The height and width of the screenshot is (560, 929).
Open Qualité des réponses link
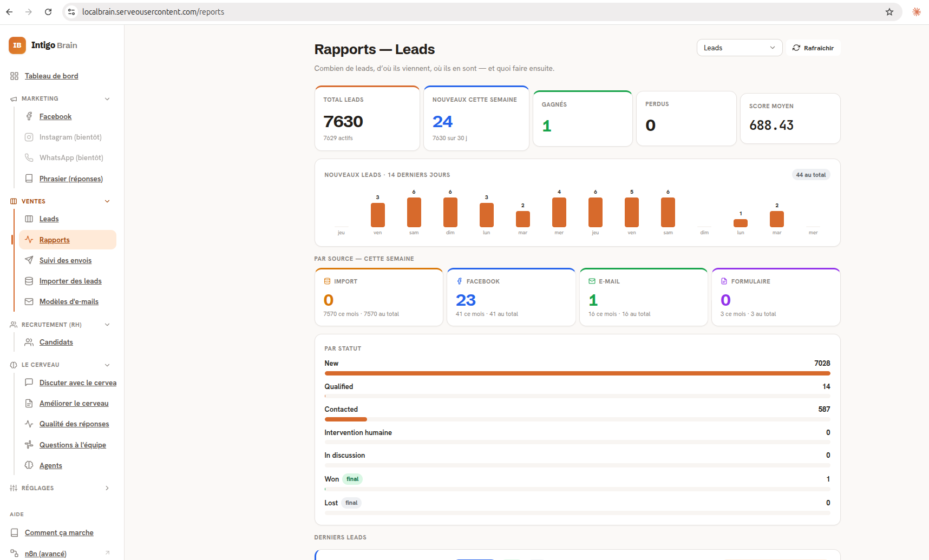click(74, 424)
